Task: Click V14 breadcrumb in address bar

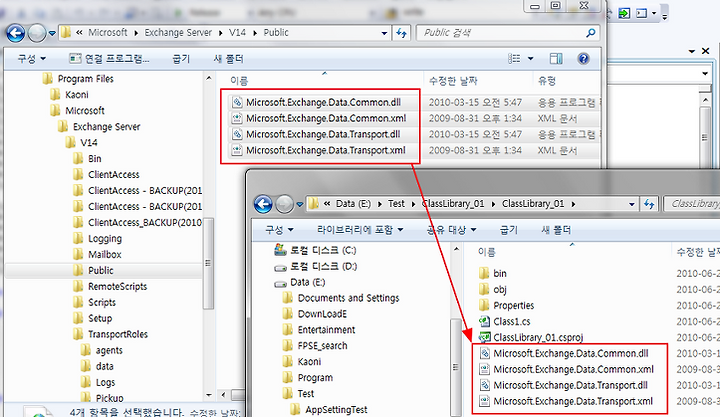Action: pyautogui.click(x=237, y=33)
